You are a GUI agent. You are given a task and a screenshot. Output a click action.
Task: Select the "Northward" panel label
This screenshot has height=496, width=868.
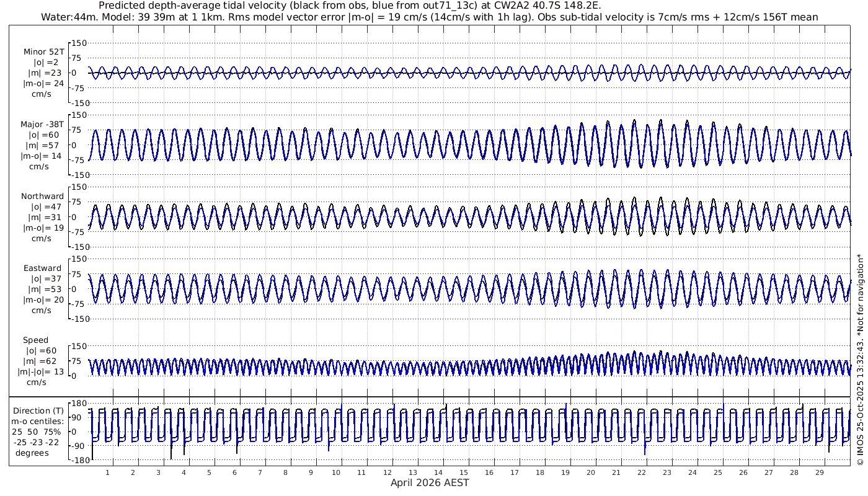[x=42, y=197]
